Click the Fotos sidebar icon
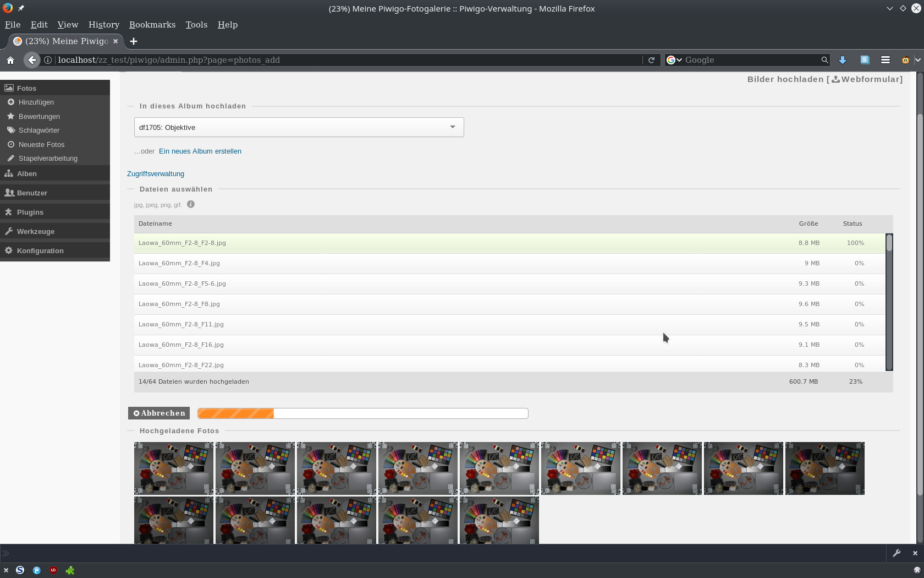Viewport: 924px width, 578px height. point(9,88)
